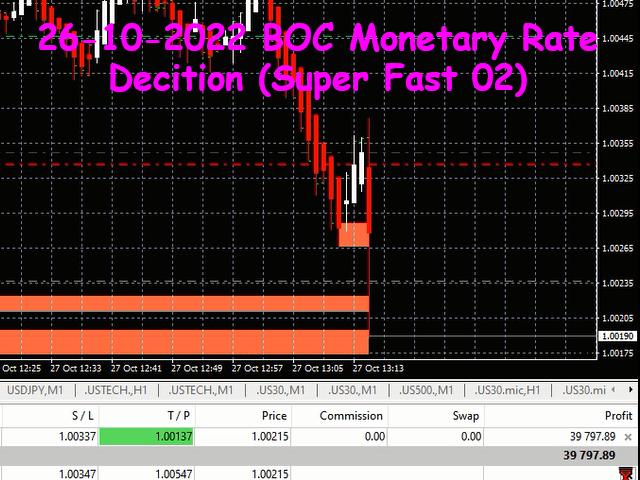The width and height of the screenshot is (640, 480).
Task: Click price 1.00215 in the 1.00337 stop loss row
Action: pos(270,437)
